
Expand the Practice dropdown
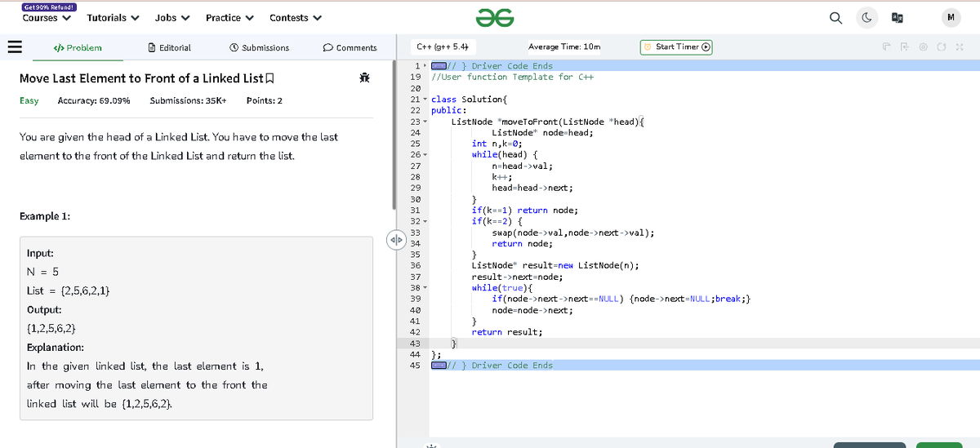[x=229, y=17]
